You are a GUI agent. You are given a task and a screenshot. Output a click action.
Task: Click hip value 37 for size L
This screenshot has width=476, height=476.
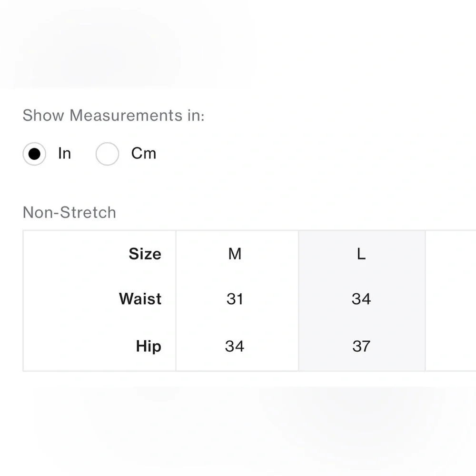pos(361,346)
